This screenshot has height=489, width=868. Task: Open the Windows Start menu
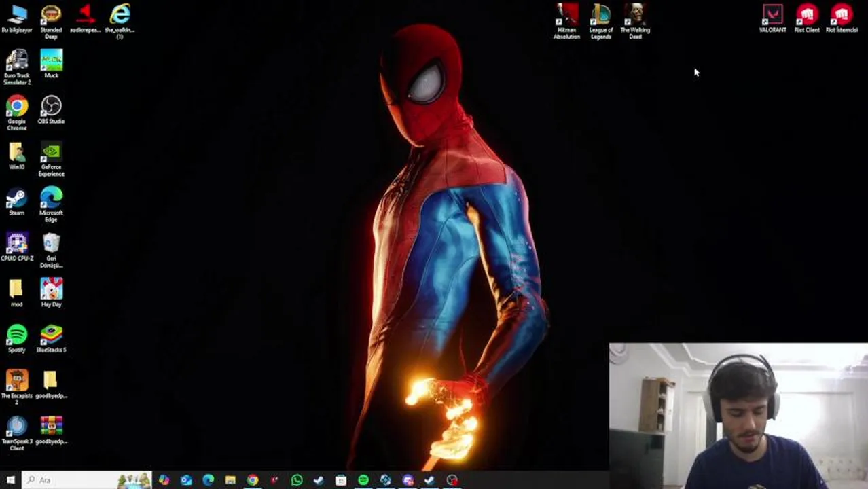10,480
